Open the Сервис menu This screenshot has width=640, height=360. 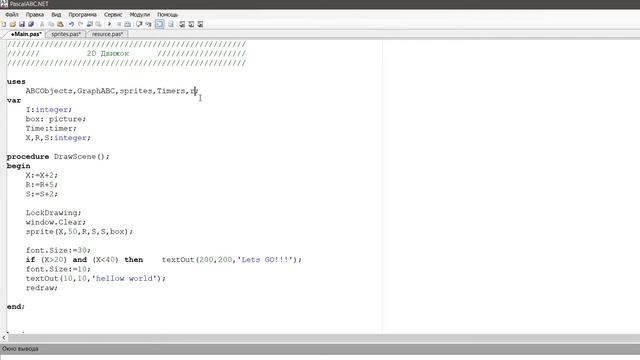point(113,15)
